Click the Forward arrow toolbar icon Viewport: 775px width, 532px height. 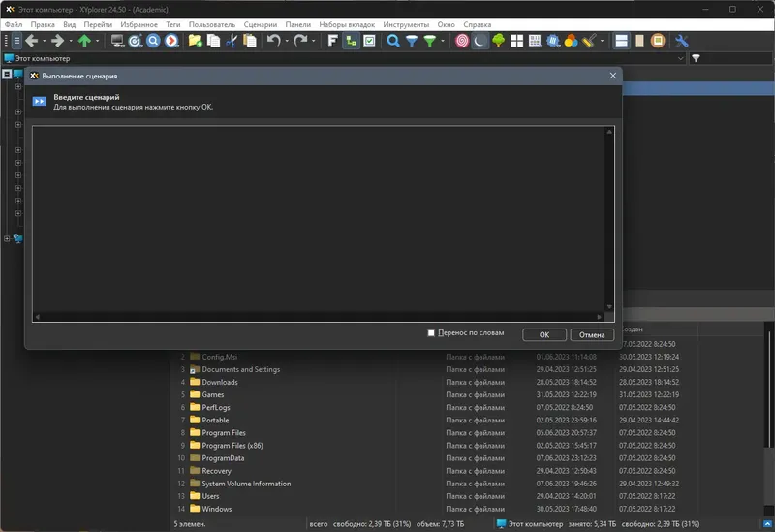[x=57, y=41]
